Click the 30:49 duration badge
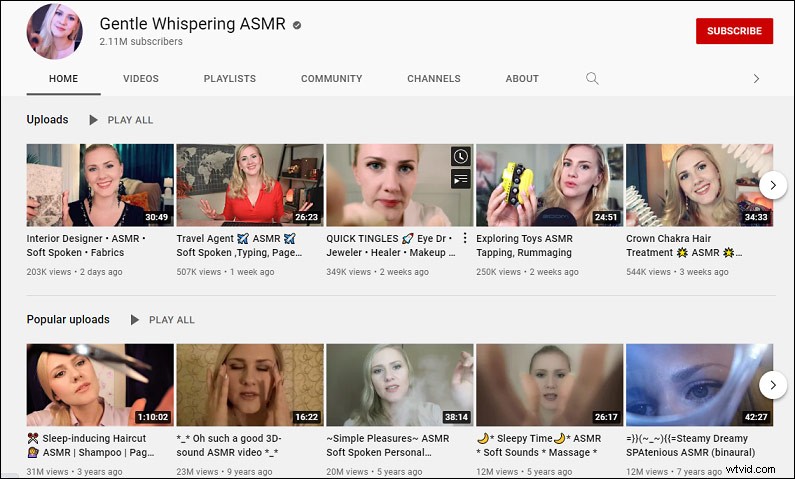 pos(157,217)
